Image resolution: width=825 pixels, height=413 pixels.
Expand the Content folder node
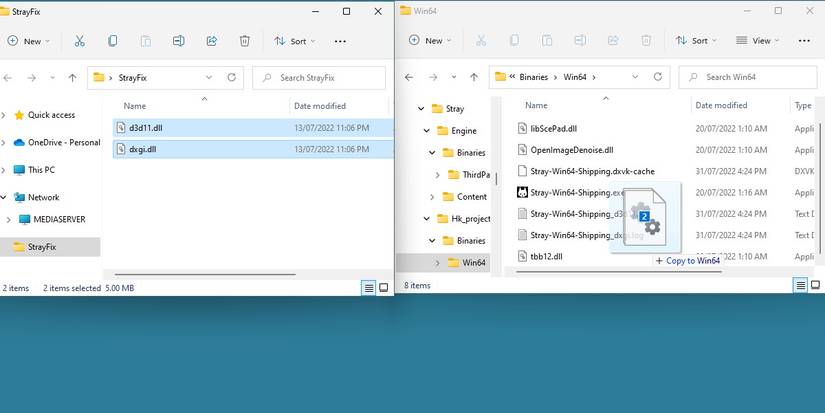pyautogui.click(x=432, y=197)
